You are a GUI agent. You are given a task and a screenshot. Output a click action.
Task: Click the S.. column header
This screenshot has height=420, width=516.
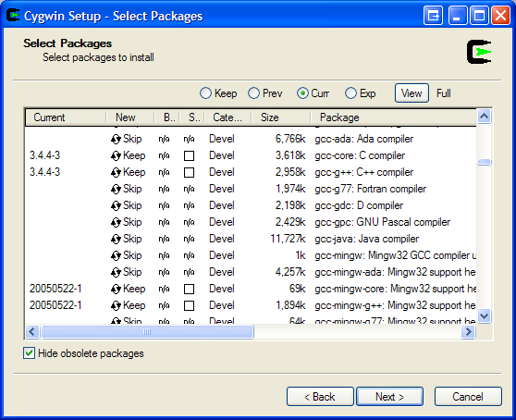[x=192, y=117]
